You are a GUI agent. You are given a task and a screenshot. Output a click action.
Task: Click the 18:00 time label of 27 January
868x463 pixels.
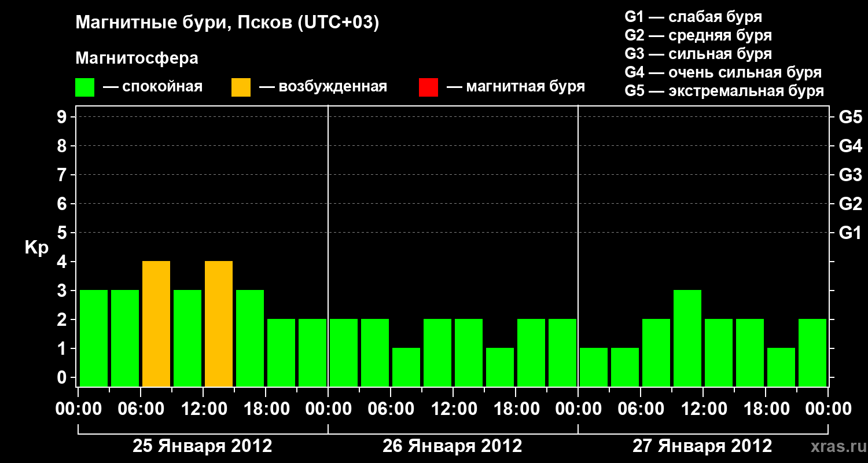coord(766,409)
